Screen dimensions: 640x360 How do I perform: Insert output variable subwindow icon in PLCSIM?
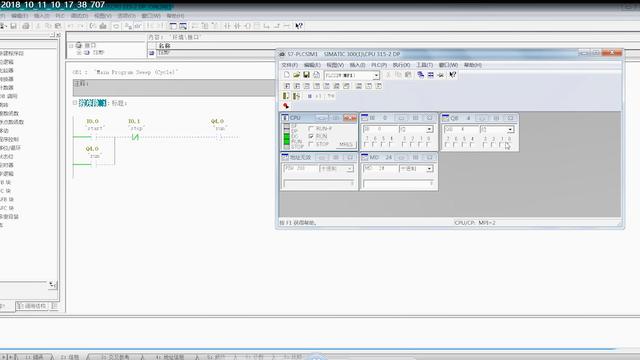click(297, 86)
